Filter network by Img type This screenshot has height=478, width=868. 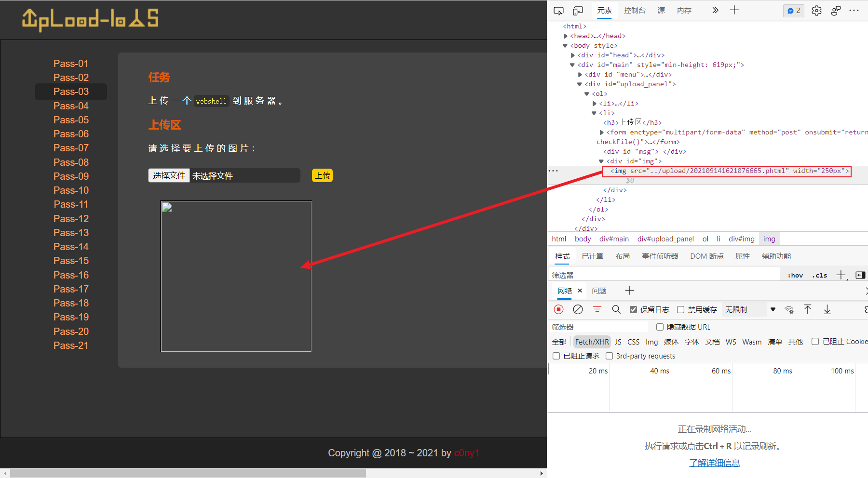[x=651, y=342]
